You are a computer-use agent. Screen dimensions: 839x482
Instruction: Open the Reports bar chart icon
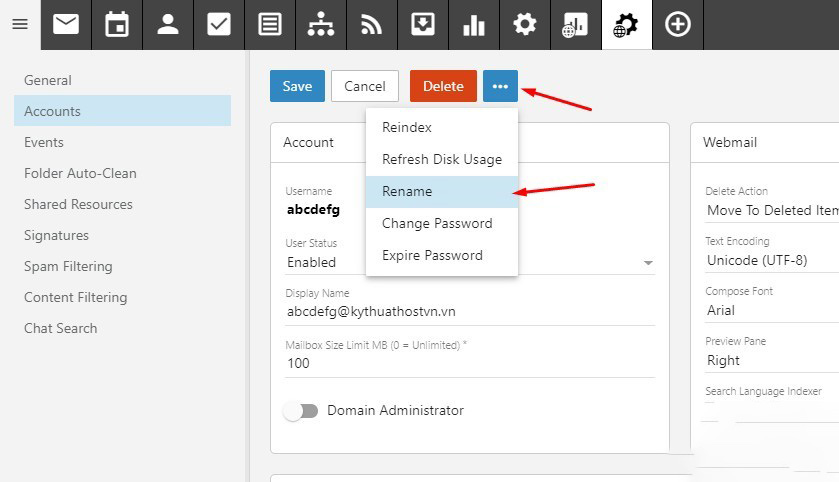[x=474, y=24]
